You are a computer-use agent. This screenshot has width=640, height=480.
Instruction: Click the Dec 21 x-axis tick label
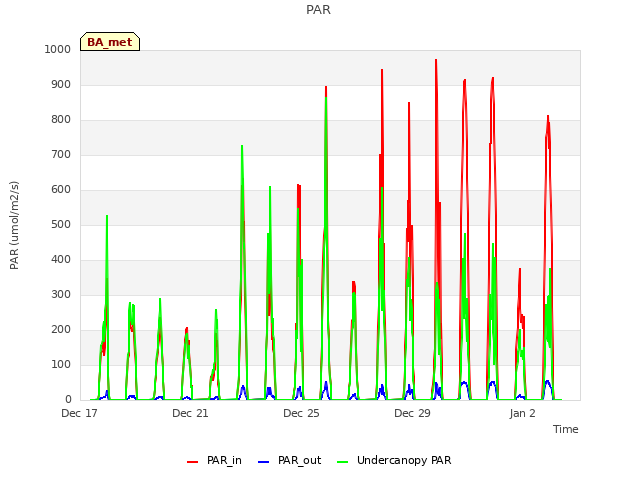point(190,413)
